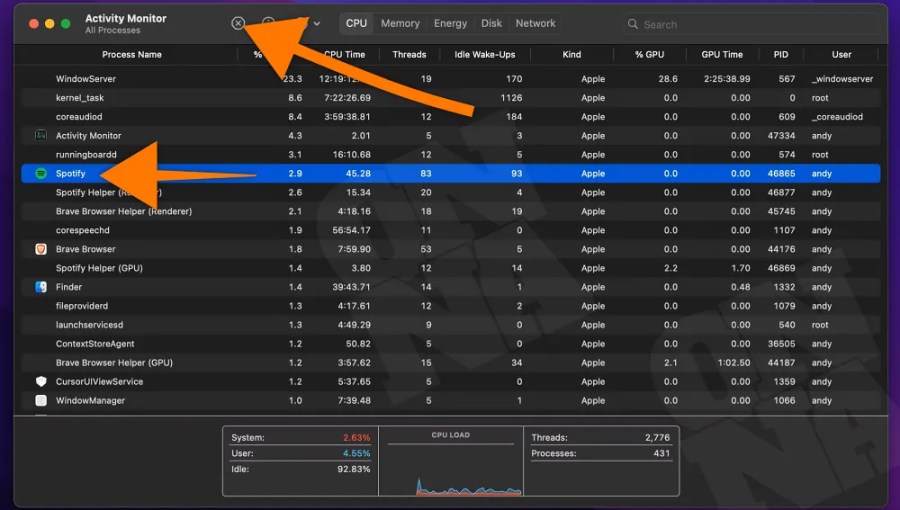900x510 pixels.
Task: Select the fileproviderd process
Action: pos(82,306)
